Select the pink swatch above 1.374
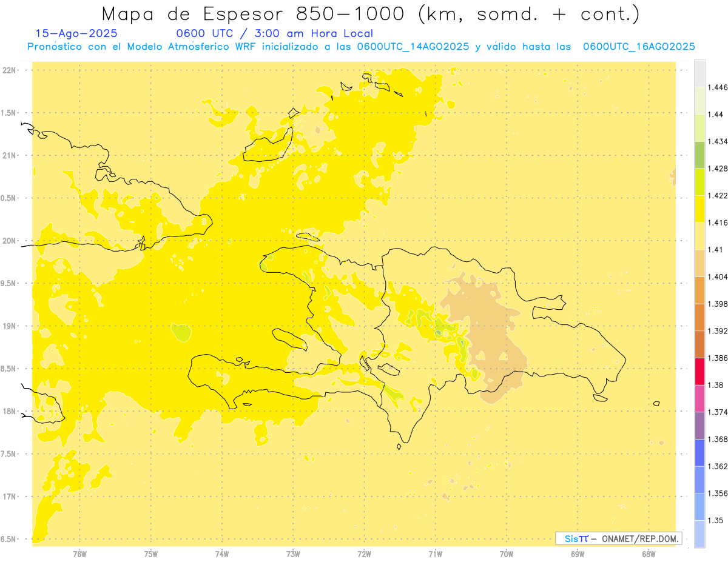The image size is (728, 562). tap(699, 398)
